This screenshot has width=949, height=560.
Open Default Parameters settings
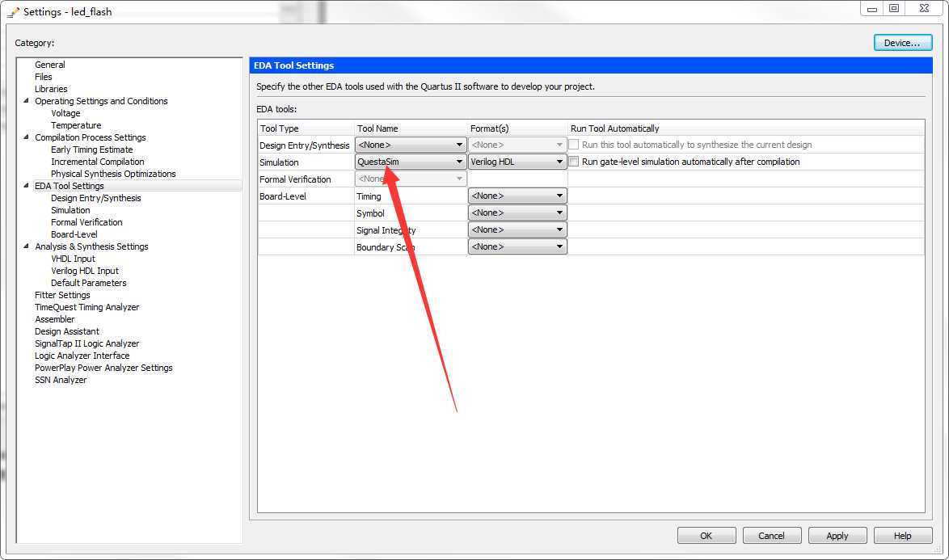point(88,282)
